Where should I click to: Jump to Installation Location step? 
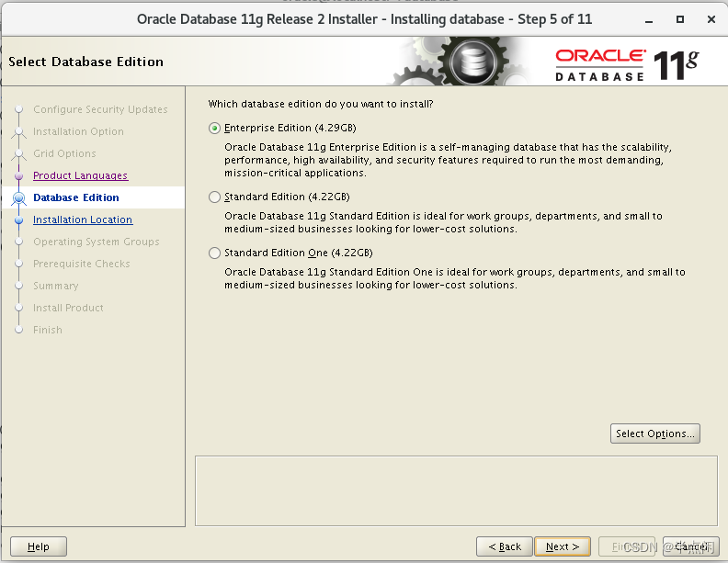coord(83,220)
